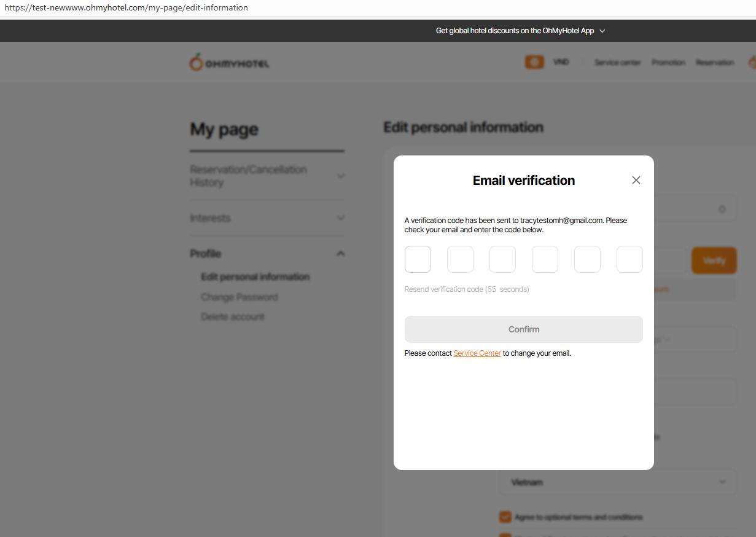The height and width of the screenshot is (537, 756).
Task: Focus the first verification code box
Action: (x=418, y=259)
